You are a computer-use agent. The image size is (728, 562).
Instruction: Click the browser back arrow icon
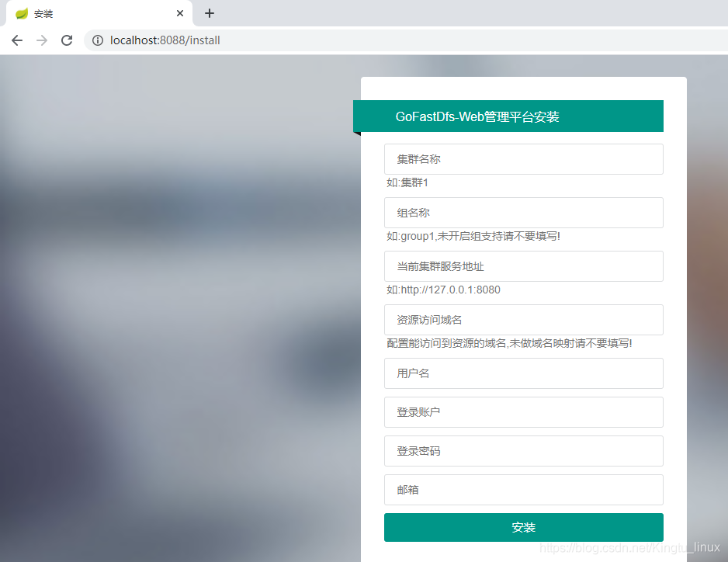click(17, 40)
